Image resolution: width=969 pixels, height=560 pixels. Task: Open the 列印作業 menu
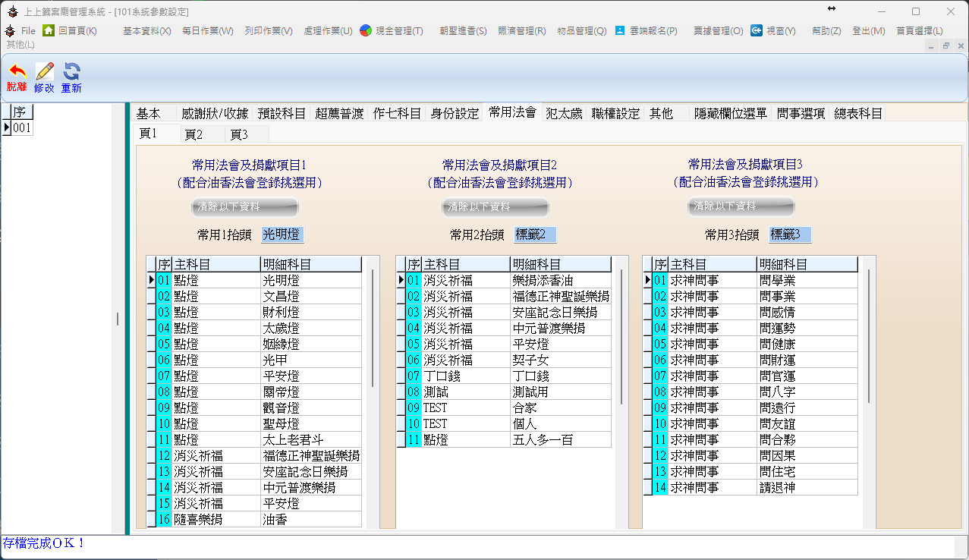pyautogui.click(x=268, y=31)
